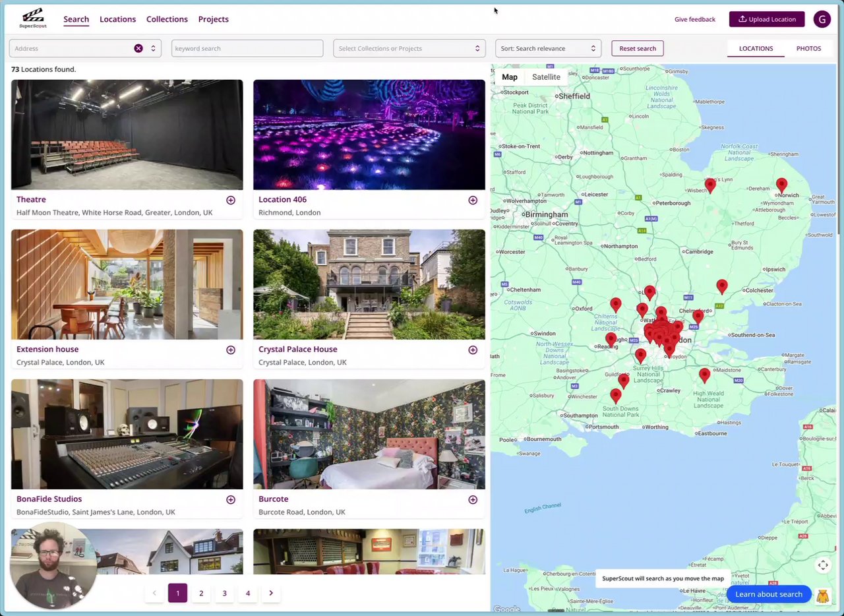Select current results page 1
844x616 pixels.
177,593
